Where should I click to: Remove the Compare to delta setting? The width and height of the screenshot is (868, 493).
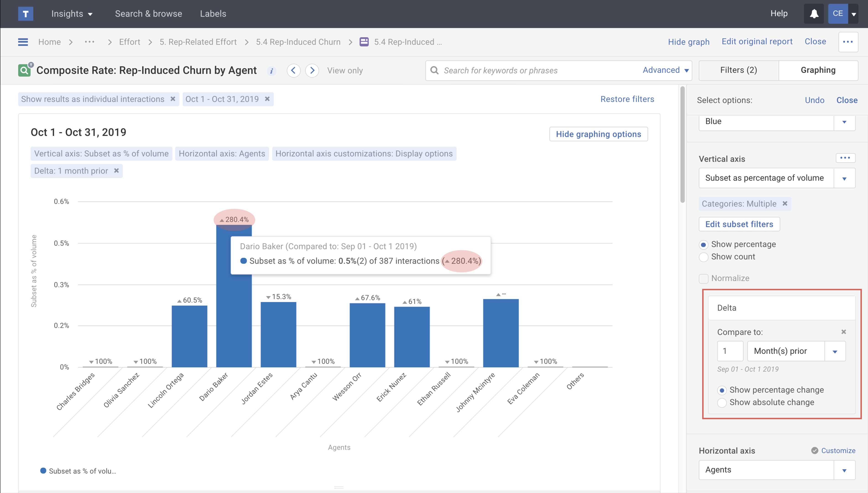click(843, 332)
